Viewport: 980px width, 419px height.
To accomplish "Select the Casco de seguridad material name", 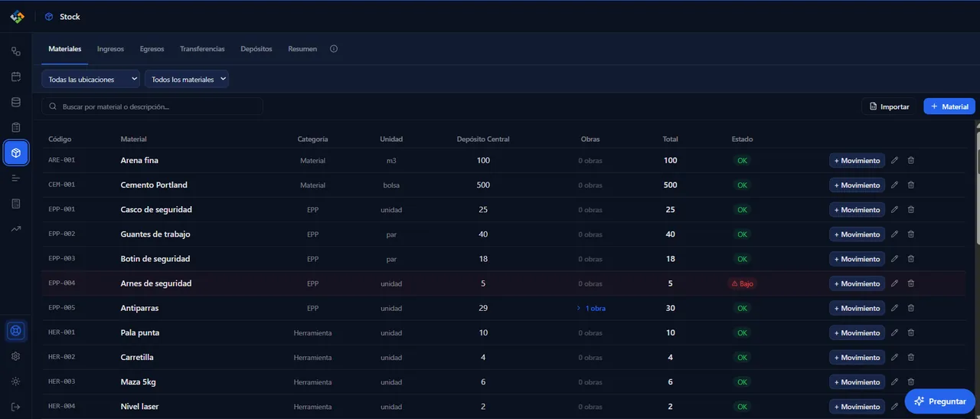I will (x=156, y=209).
